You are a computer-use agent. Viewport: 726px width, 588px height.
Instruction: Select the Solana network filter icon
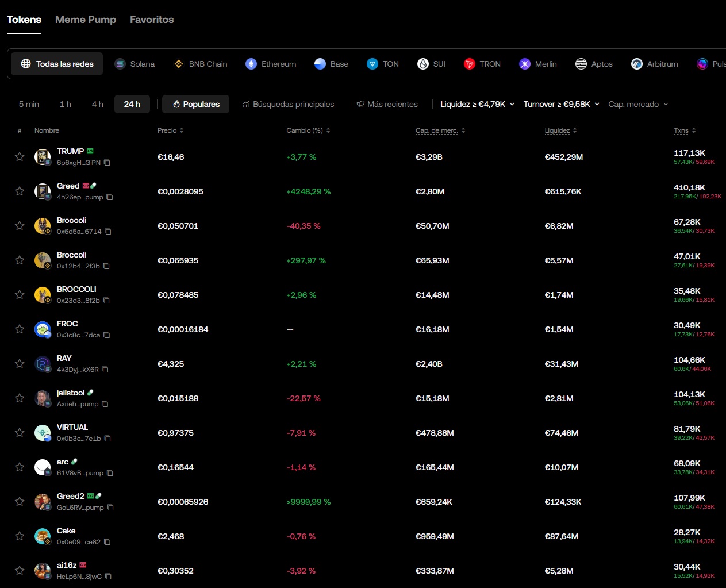[x=120, y=64]
